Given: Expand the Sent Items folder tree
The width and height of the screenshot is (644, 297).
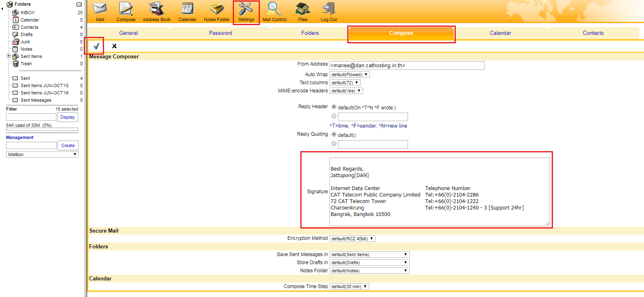Looking at the screenshot, I should tap(9, 56).
